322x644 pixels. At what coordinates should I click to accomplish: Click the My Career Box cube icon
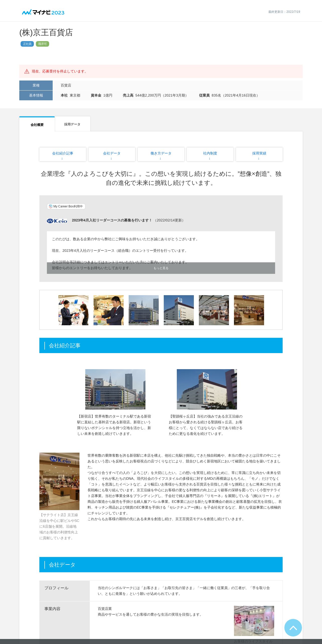tap(51, 206)
